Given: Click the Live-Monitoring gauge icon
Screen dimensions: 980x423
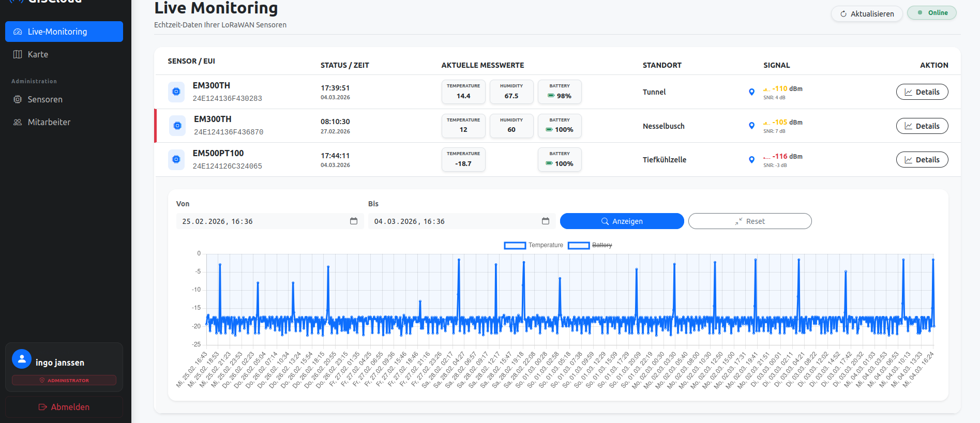Looking at the screenshot, I should point(18,32).
